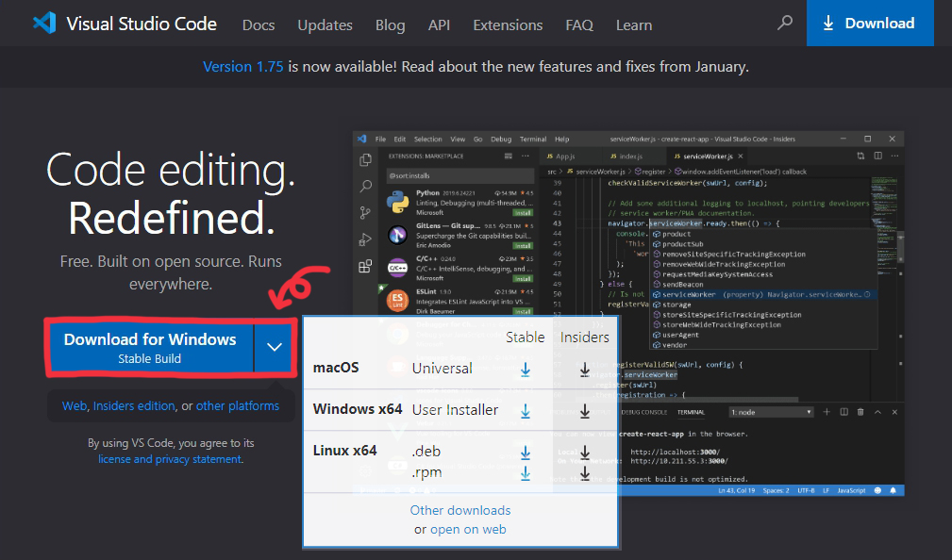Open the Insiders edition link
Viewport: 952px width, 560px height.
click(x=134, y=406)
